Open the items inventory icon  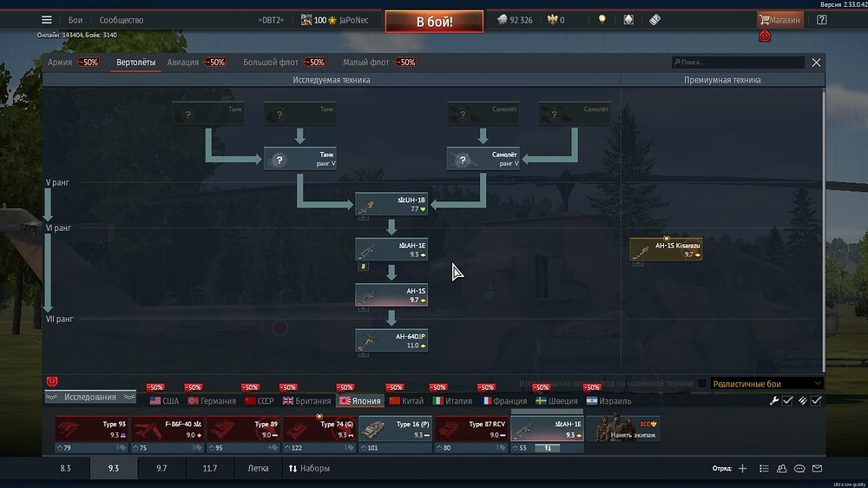(x=628, y=20)
